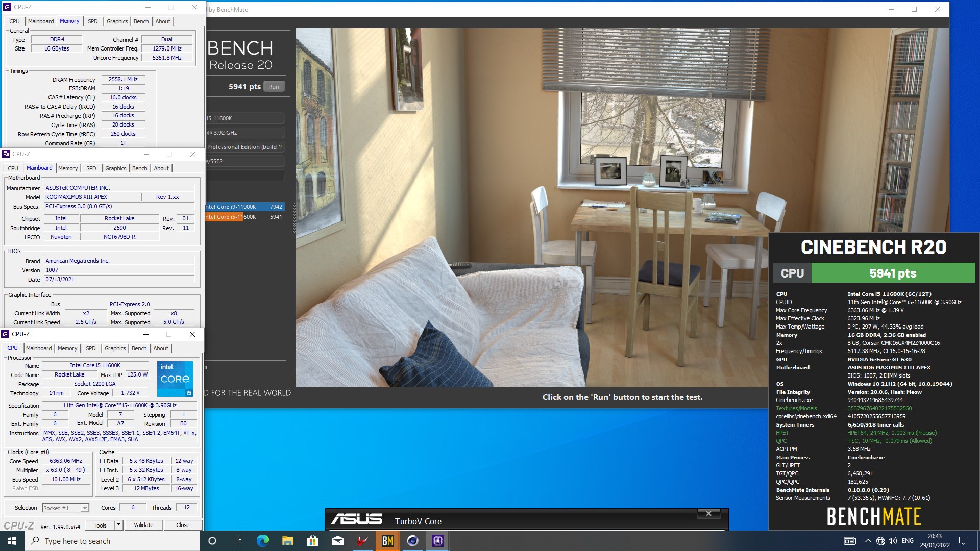Viewport: 980px width, 551px height.
Task: Open Cortana circle icon on taskbar
Action: (x=212, y=541)
